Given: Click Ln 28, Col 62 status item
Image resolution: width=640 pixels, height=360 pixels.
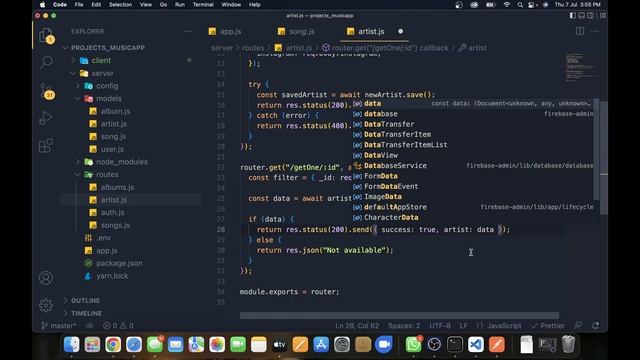Looking at the screenshot, I should [x=357, y=326].
